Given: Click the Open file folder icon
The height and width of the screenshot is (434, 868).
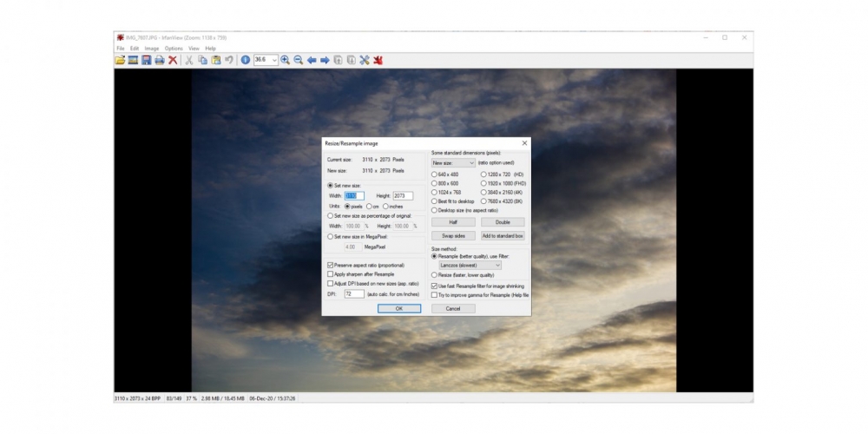Looking at the screenshot, I should (x=120, y=60).
